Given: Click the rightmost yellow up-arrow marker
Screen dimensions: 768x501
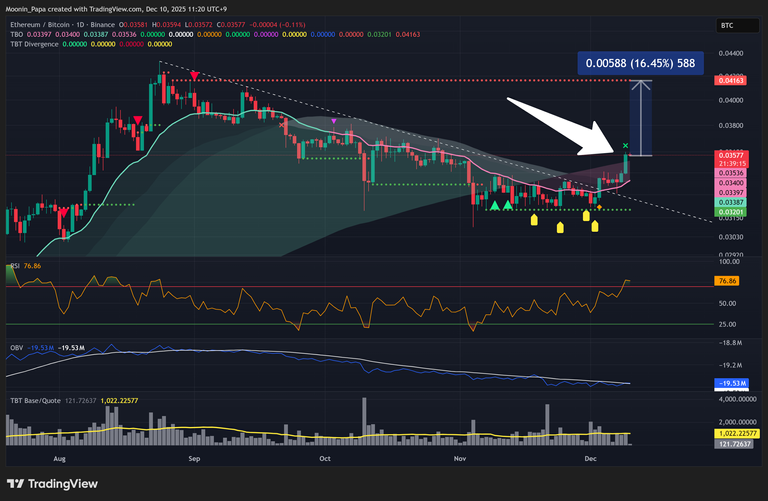Looking at the screenshot, I should 595,225.
